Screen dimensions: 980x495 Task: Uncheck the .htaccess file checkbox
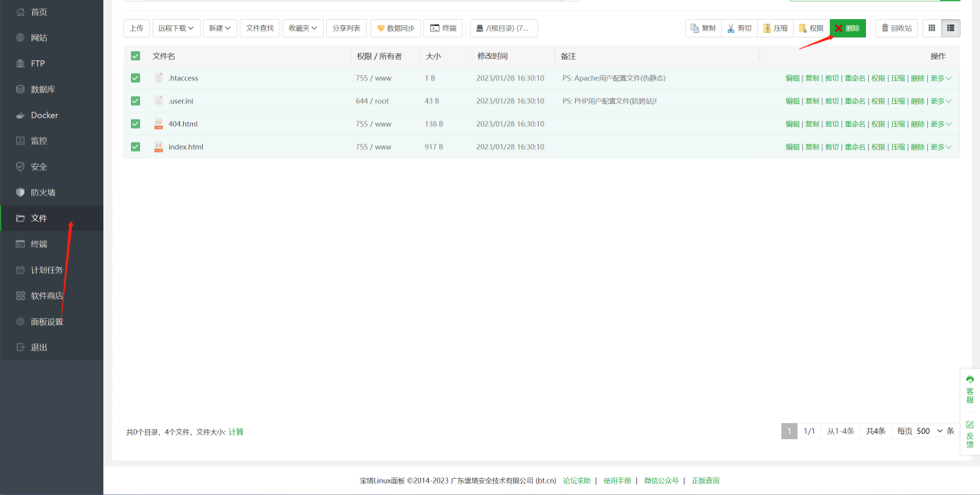tap(136, 78)
